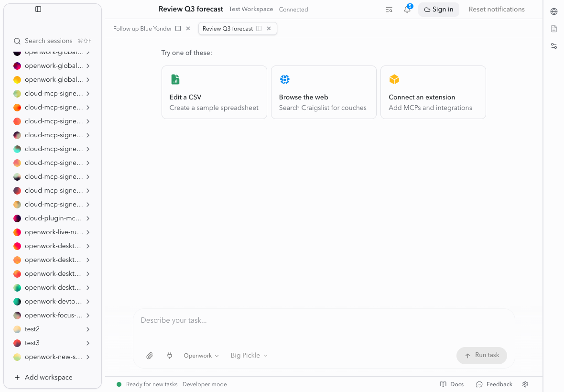Open the plug extensions icon in composer
This screenshot has height=392, width=564.
tap(169, 356)
